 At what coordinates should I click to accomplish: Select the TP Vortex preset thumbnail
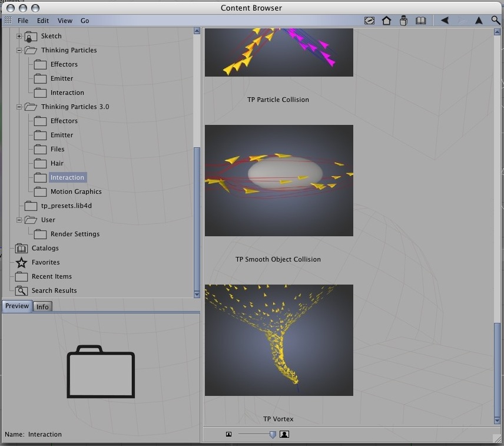(279, 340)
